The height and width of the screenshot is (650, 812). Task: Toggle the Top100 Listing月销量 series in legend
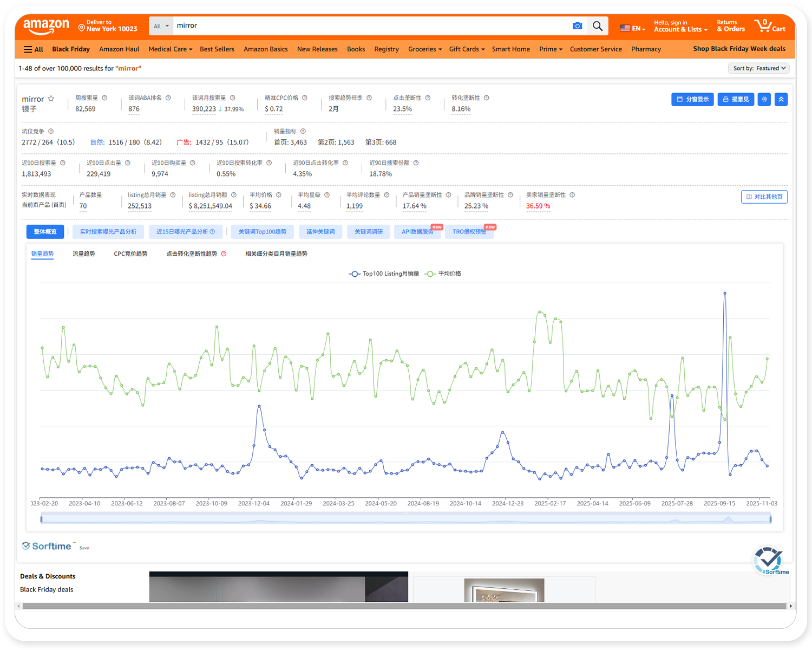[x=384, y=274]
